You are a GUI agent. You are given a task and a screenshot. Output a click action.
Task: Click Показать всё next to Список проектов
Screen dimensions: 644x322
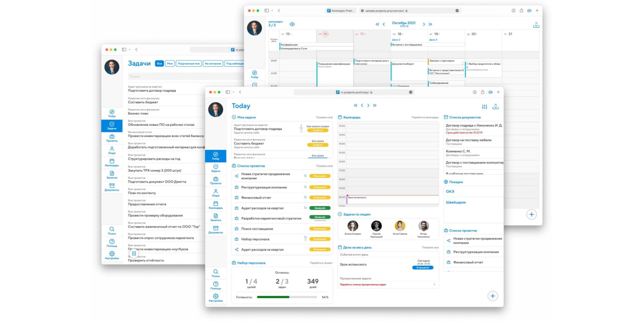click(324, 166)
